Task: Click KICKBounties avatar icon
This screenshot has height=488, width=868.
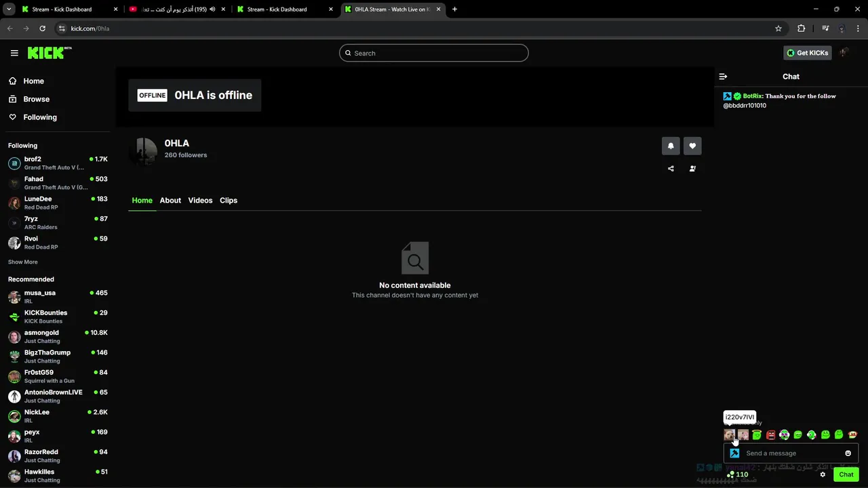Action: (14, 317)
